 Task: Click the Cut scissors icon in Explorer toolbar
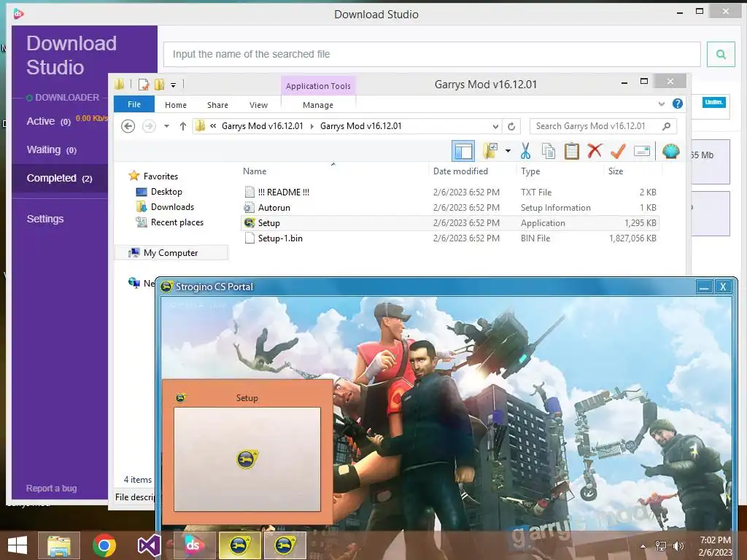[525, 151]
